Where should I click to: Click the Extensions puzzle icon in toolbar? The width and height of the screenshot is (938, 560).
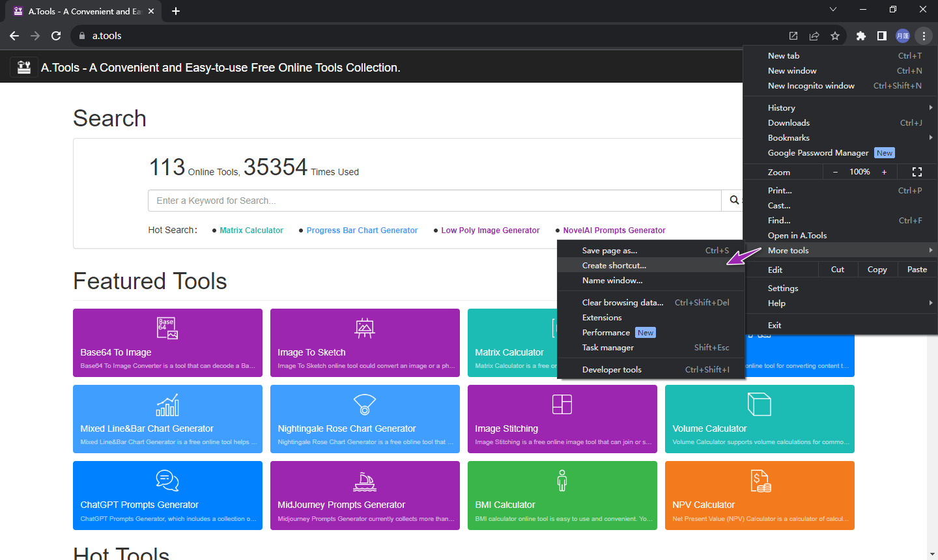pos(861,36)
